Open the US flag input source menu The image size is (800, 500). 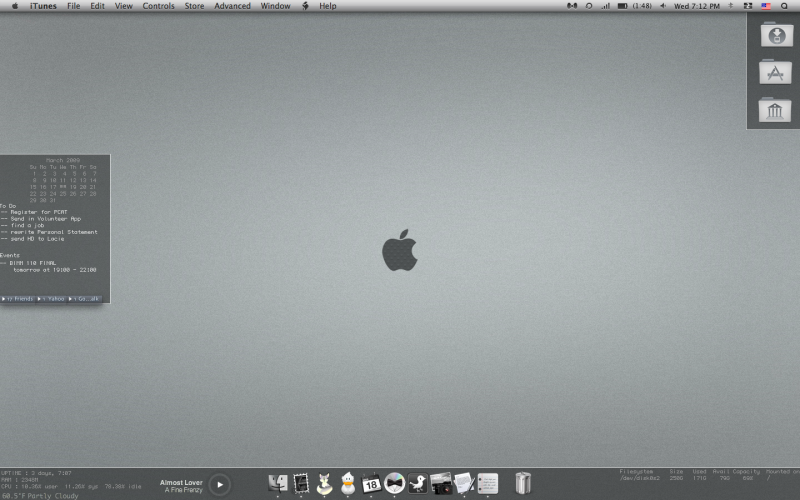[x=766, y=6]
